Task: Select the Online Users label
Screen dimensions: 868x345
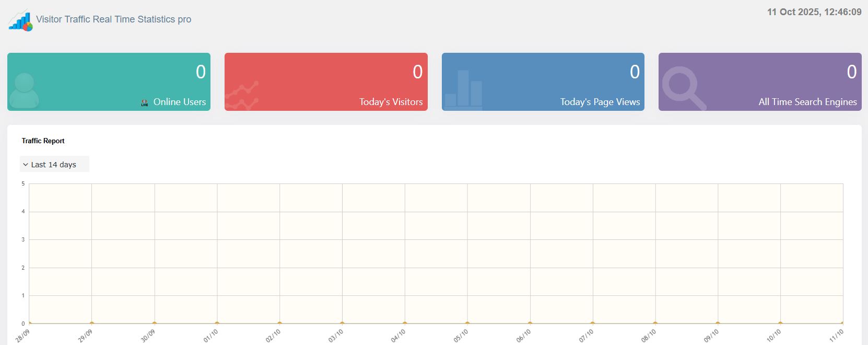Action: point(179,102)
